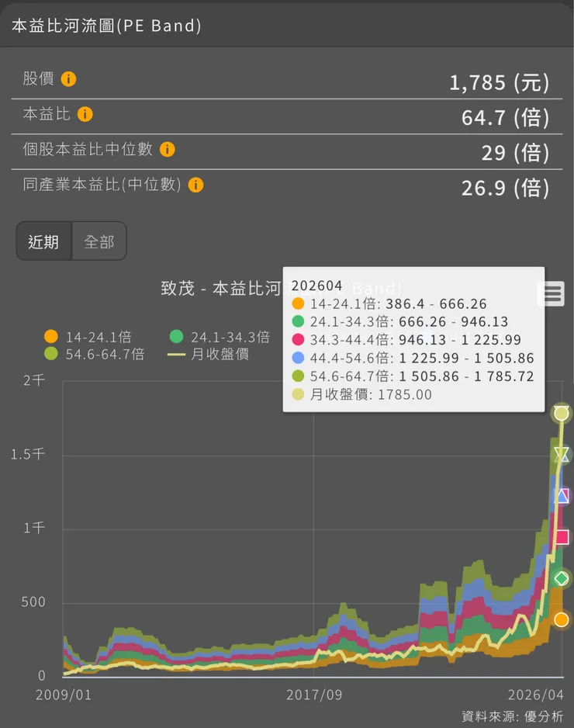Open the chart hamburger menu

(552, 293)
